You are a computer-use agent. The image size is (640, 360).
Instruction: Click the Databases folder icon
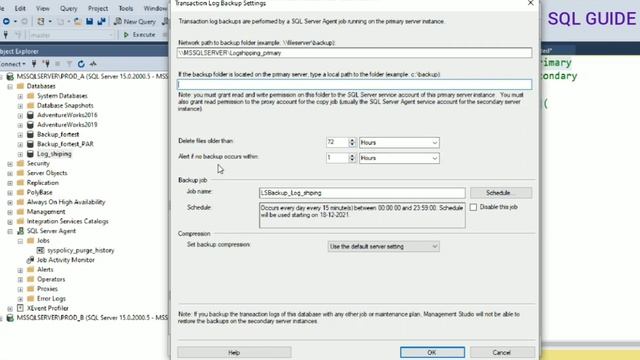20,86
